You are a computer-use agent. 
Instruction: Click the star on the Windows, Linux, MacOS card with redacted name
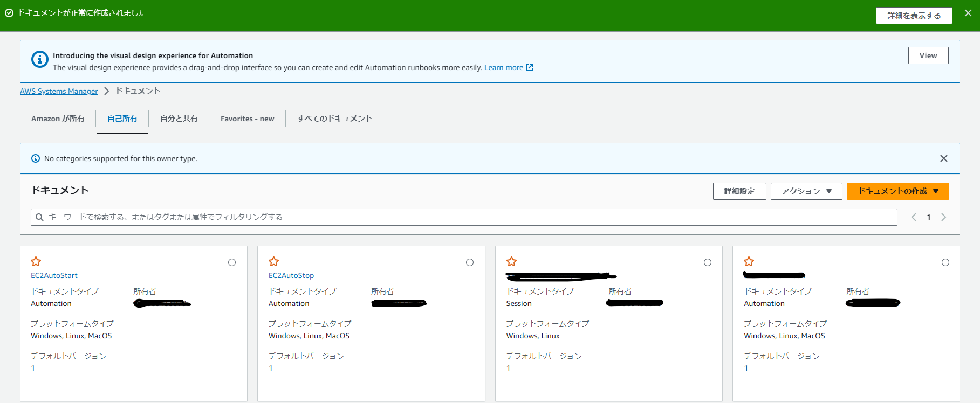[x=749, y=261]
